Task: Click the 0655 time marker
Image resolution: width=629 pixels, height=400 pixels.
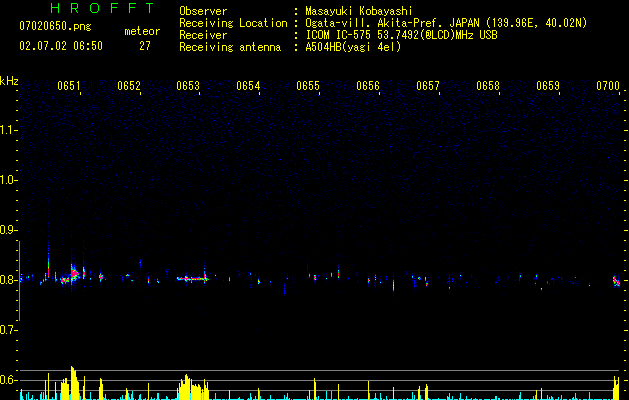Action: point(308,86)
